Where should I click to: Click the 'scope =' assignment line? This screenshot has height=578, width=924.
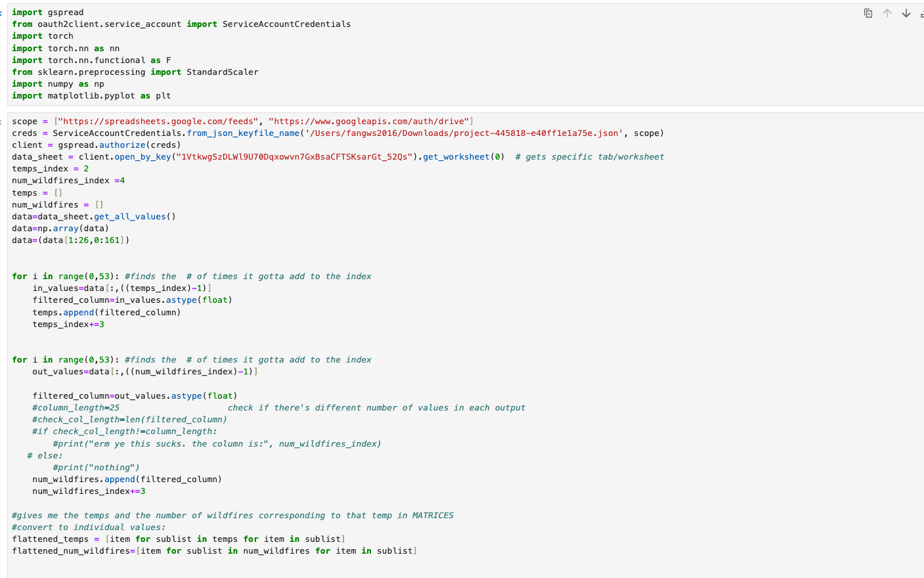tap(243, 122)
